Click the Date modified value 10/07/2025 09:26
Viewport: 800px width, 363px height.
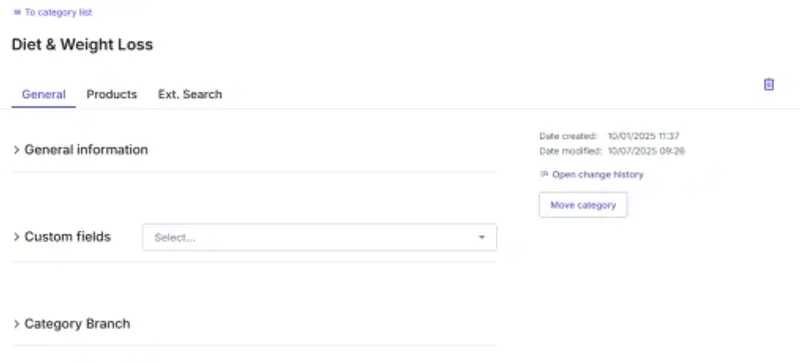(x=646, y=151)
